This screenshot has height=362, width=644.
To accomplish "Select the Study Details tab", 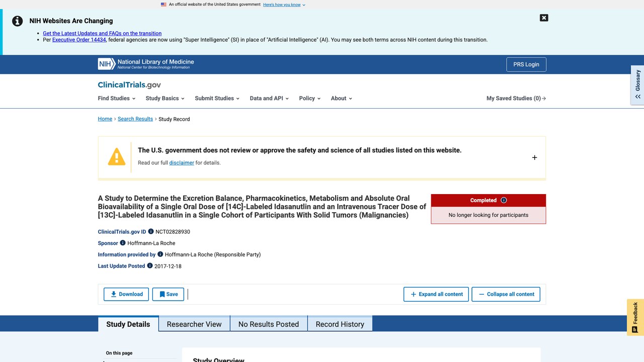I will (128, 324).
